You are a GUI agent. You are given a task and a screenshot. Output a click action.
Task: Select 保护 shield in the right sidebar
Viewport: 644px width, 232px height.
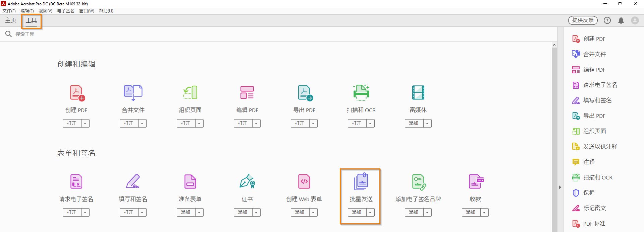pyautogui.click(x=583, y=193)
